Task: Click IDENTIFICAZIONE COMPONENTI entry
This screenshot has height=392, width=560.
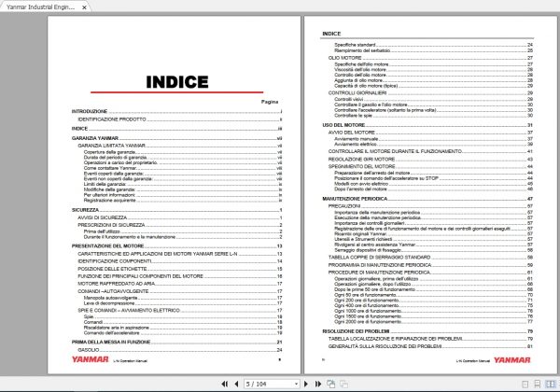Action: (114, 261)
